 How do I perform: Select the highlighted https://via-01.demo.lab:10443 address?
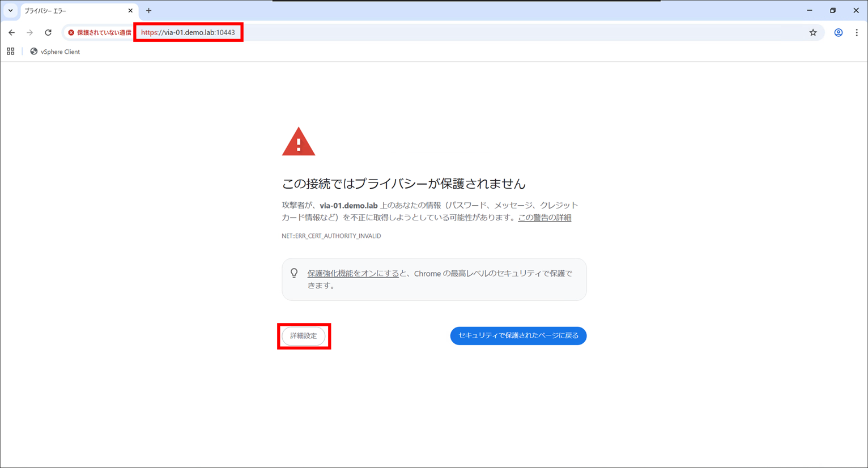click(x=188, y=32)
